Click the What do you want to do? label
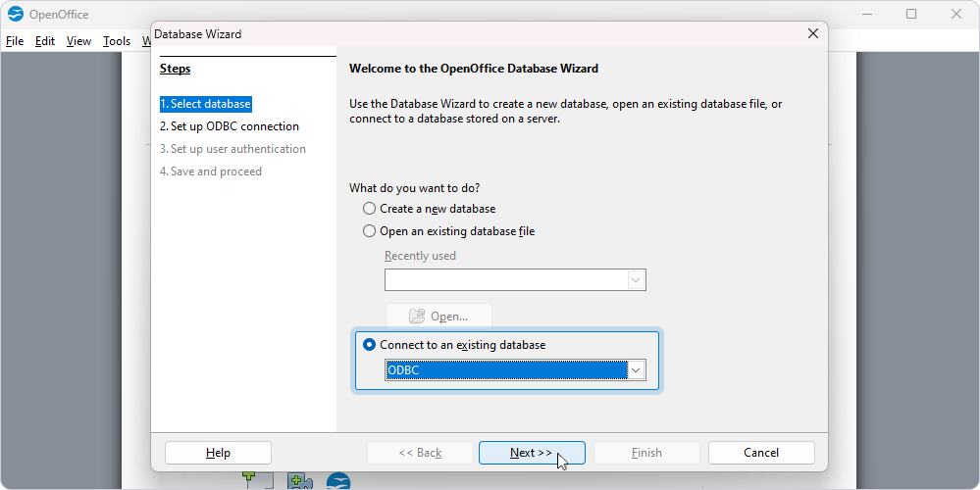The width and height of the screenshot is (980, 490). point(414,188)
